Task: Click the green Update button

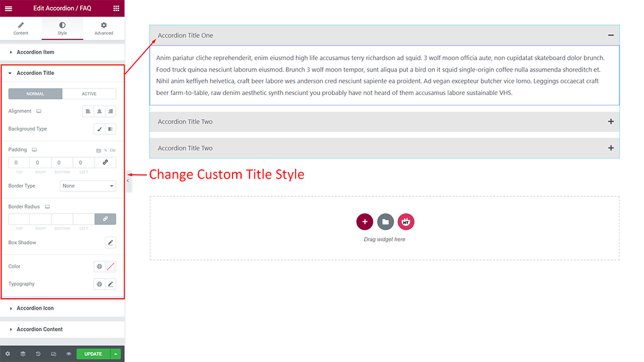Action: tap(93, 354)
